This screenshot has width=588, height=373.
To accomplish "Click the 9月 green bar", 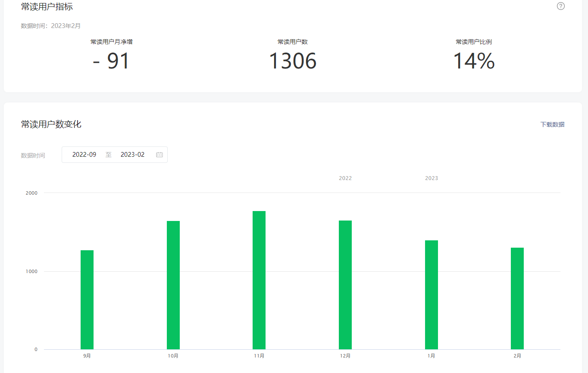I will click(87, 300).
